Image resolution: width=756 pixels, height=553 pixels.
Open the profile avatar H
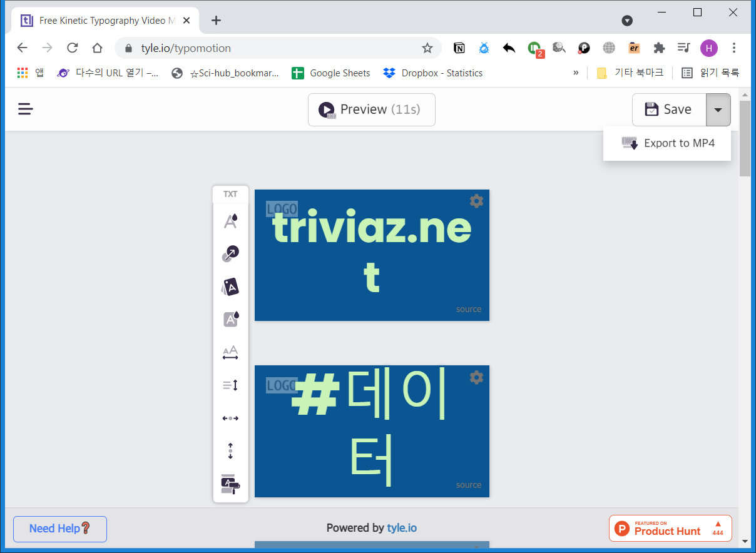[x=709, y=48]
